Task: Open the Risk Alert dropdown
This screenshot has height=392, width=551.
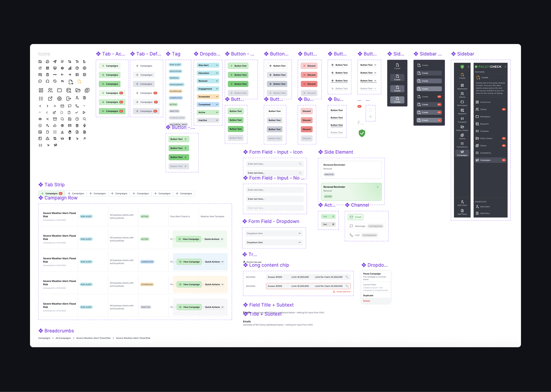Action: (208, 65)
